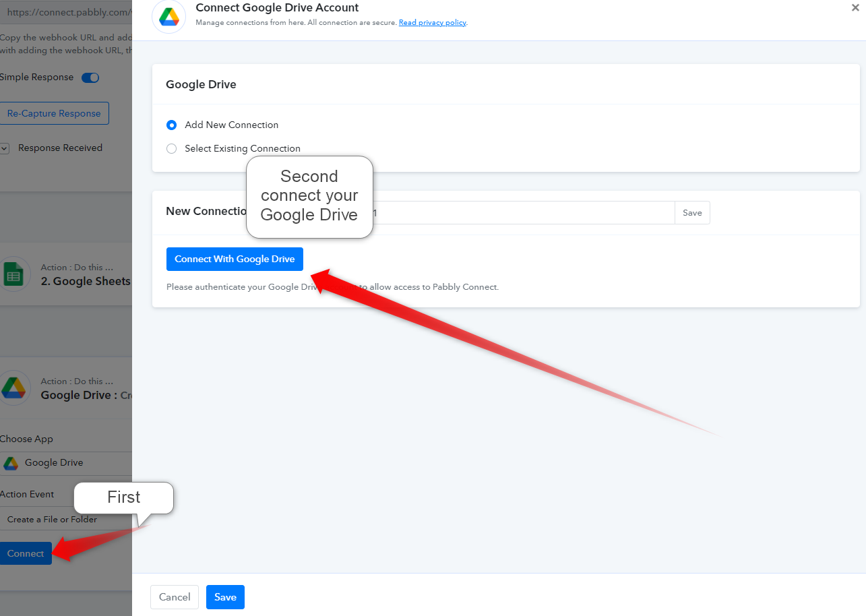Viewport: 866px width, 616px height.
Task: Click the Google Drive icon of the Create action step
Action: pos(14,388)
